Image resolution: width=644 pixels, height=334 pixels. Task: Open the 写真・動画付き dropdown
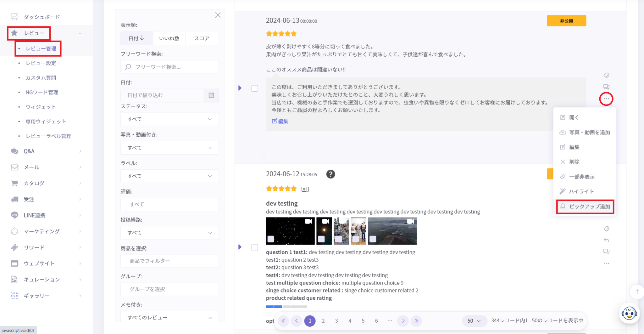(169, 148)
